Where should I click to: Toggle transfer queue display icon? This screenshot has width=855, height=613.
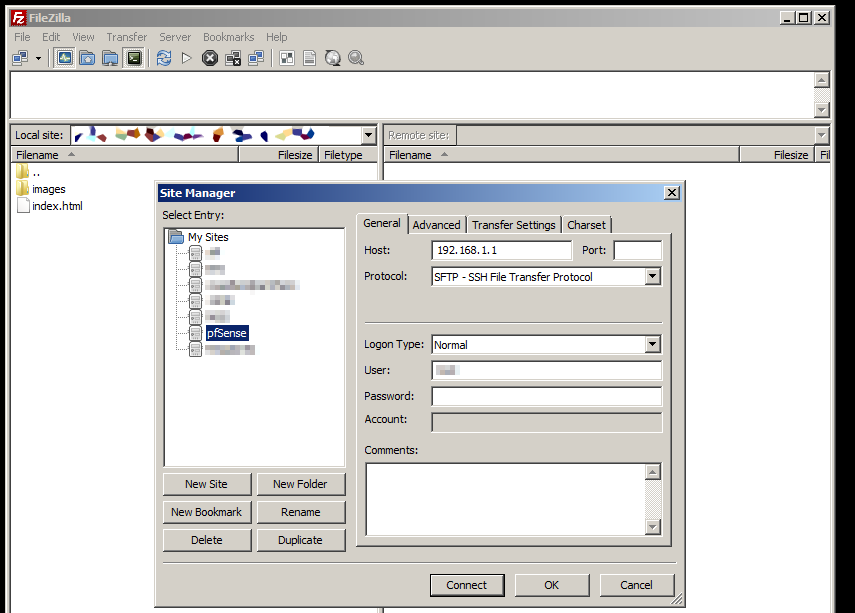(134, 58)
